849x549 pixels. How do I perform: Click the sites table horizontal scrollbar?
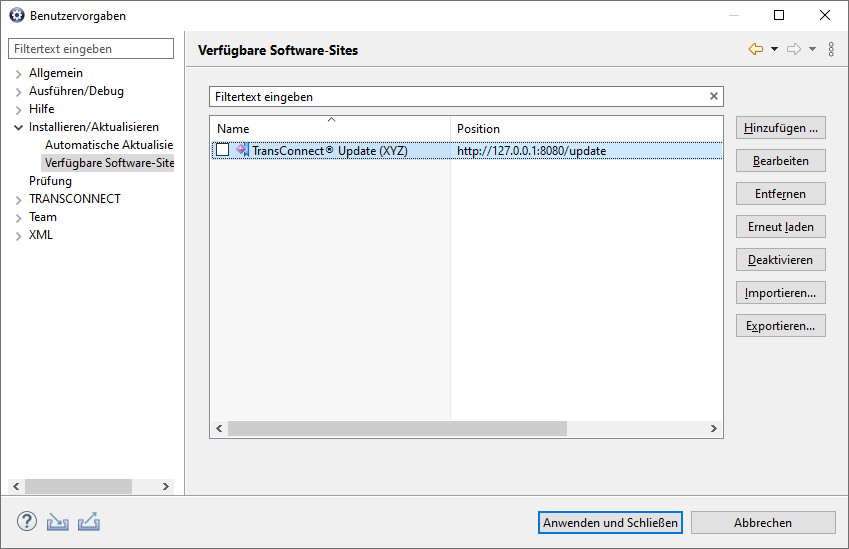pyautogui.click(x=397, y=429)
